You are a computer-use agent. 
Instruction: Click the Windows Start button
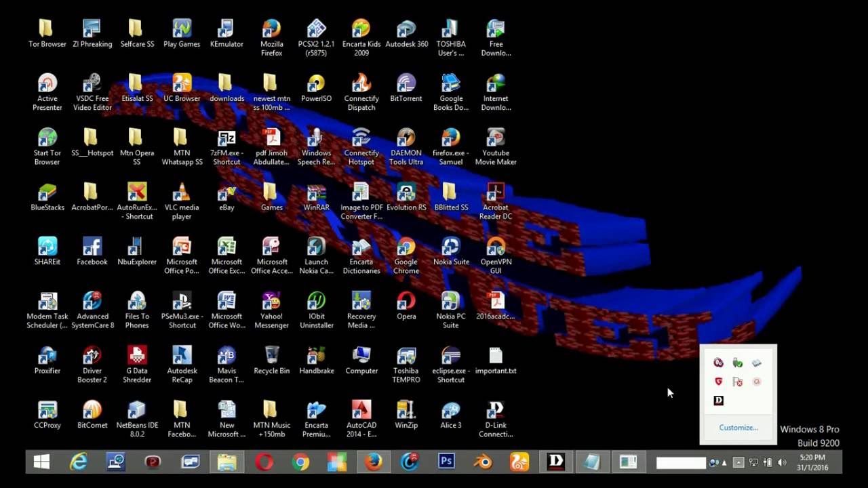pos(41,462)
